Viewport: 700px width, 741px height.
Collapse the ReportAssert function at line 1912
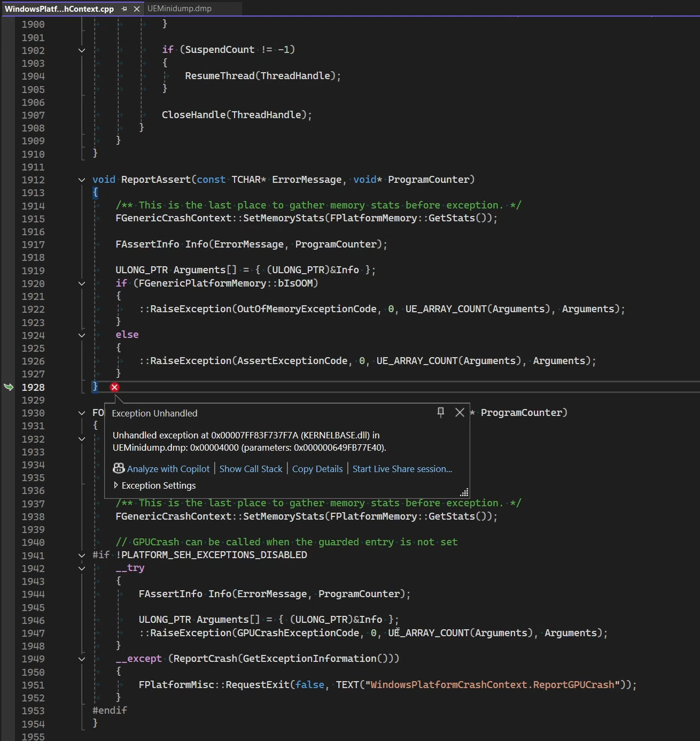point(82,180)
